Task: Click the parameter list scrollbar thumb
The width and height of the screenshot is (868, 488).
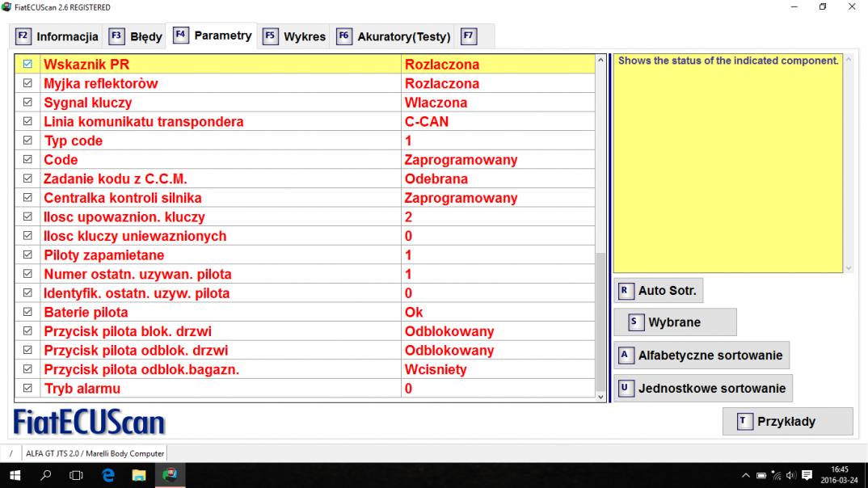Action: point(600,321)
